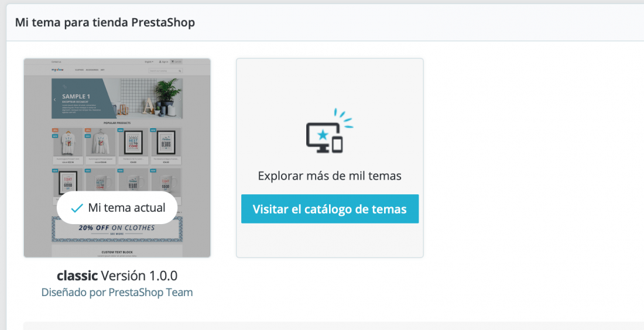Click the 'Visitar el catálogo de temas' button
The image size is (644, 330).
point(330,209)
